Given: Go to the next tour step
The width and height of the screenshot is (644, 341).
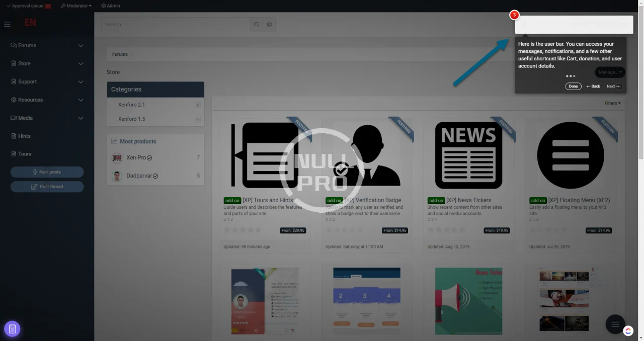Looking at the screenshot, I should [613, 87].
